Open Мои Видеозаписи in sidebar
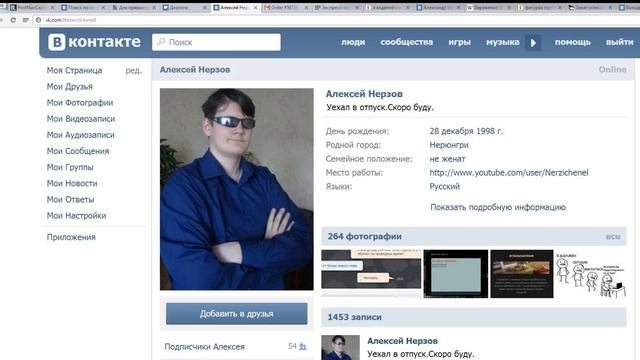 pyautogui.click(x=81, y=119)
